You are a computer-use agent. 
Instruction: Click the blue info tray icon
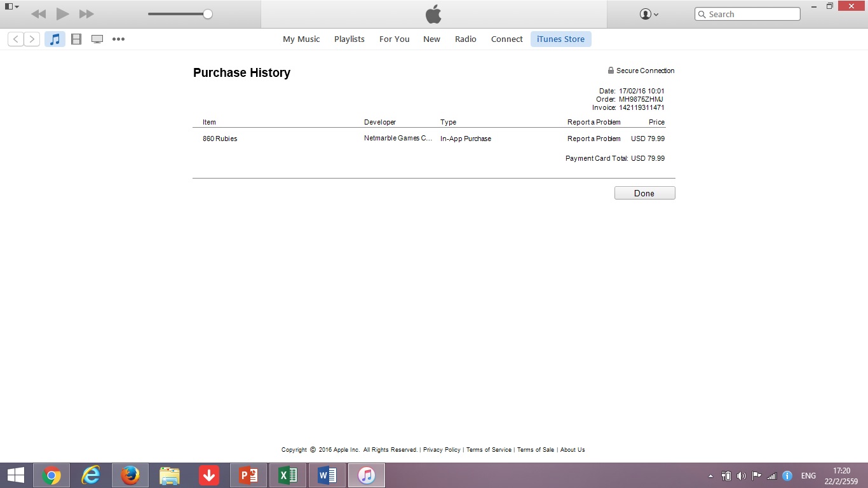787,476
